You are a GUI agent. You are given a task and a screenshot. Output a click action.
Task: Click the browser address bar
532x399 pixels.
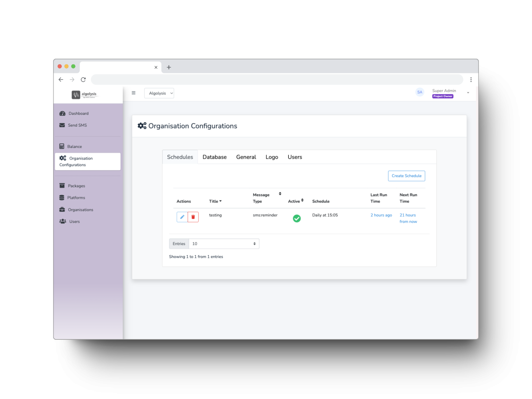[277, 80]
